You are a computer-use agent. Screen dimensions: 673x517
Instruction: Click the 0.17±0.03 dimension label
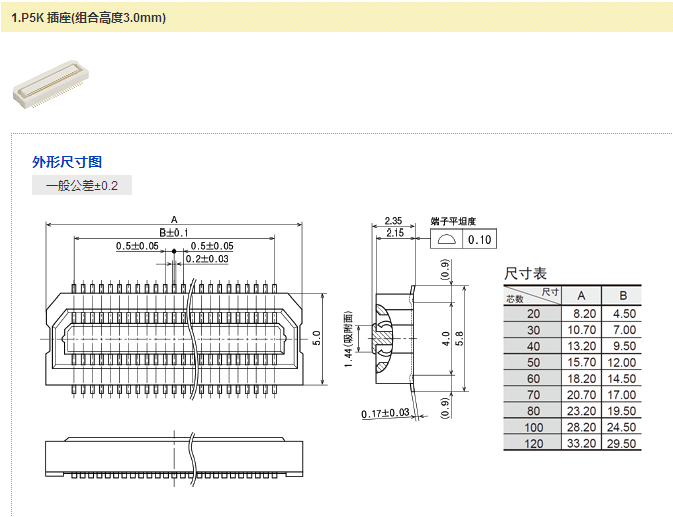click(x=387, y=412)
